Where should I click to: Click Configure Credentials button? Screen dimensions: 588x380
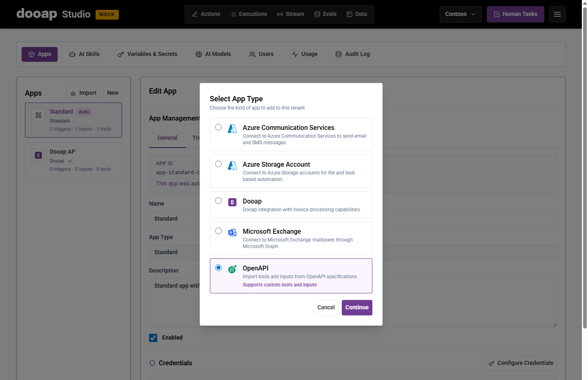(x=521, y=363)
